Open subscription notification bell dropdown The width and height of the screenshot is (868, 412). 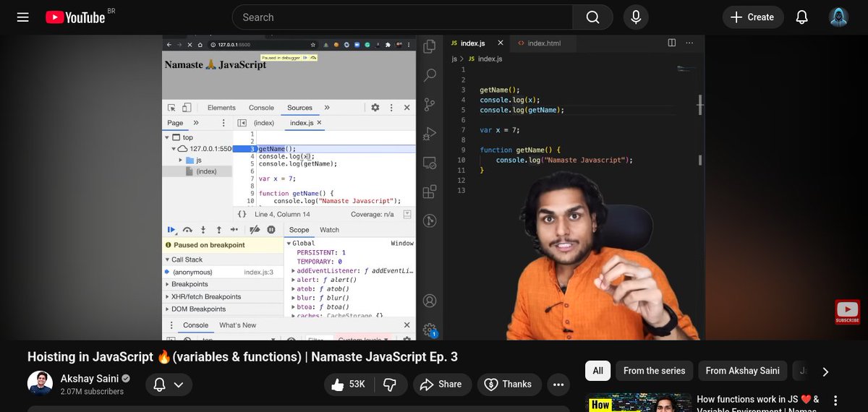click(169, 385)
